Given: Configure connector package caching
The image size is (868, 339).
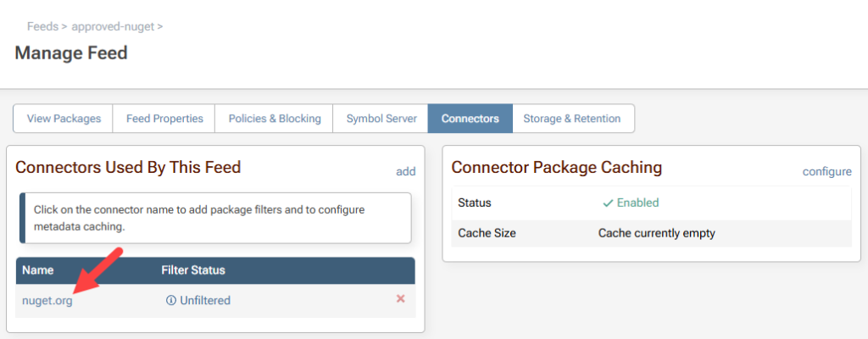Looking at the screenshot, I should [826, 171].
